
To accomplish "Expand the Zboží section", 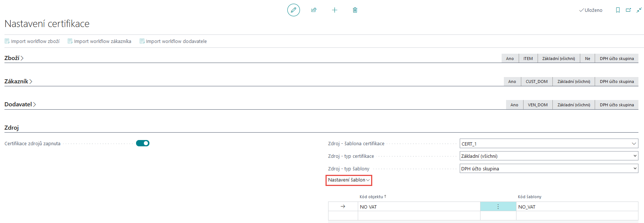I will pos(14,58).
